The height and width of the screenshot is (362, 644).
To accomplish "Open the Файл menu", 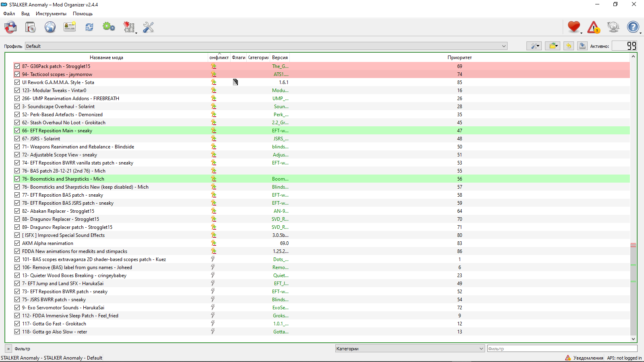I will pyautogui.click(x=9, y=13).
